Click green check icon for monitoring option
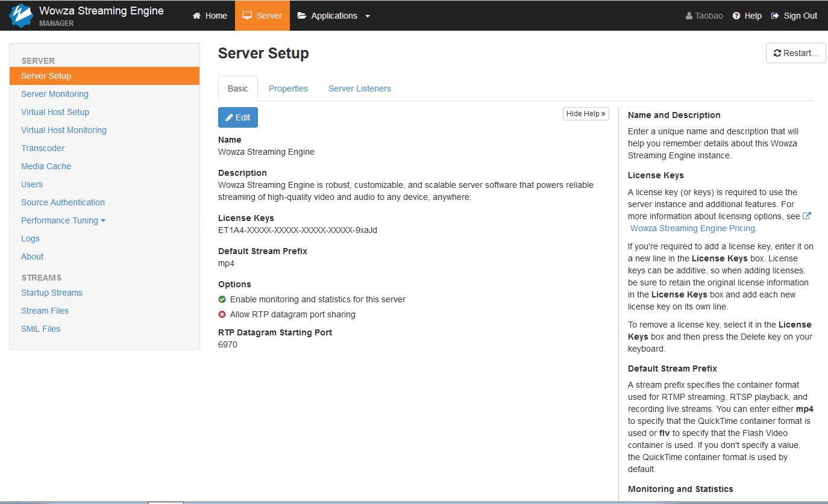The width and height of the screenshot is (828, 504). coord(222,299)
